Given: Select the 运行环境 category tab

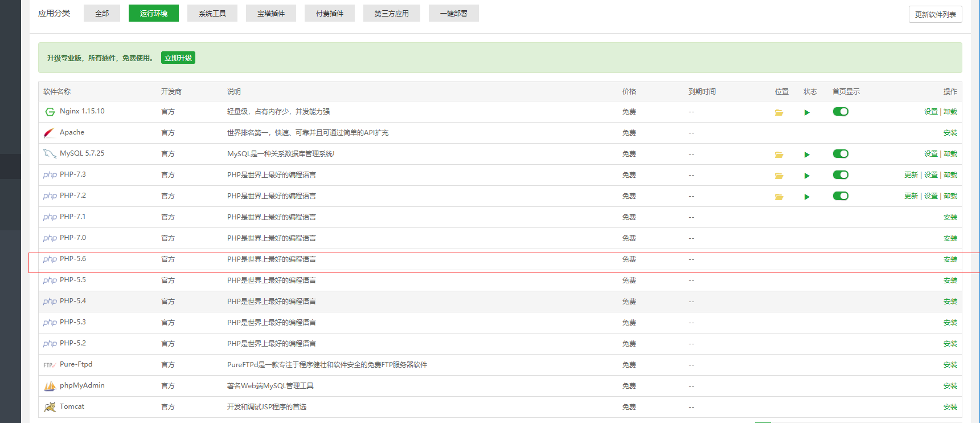Looking at the screenshot, I should click(x=154, y=13).
